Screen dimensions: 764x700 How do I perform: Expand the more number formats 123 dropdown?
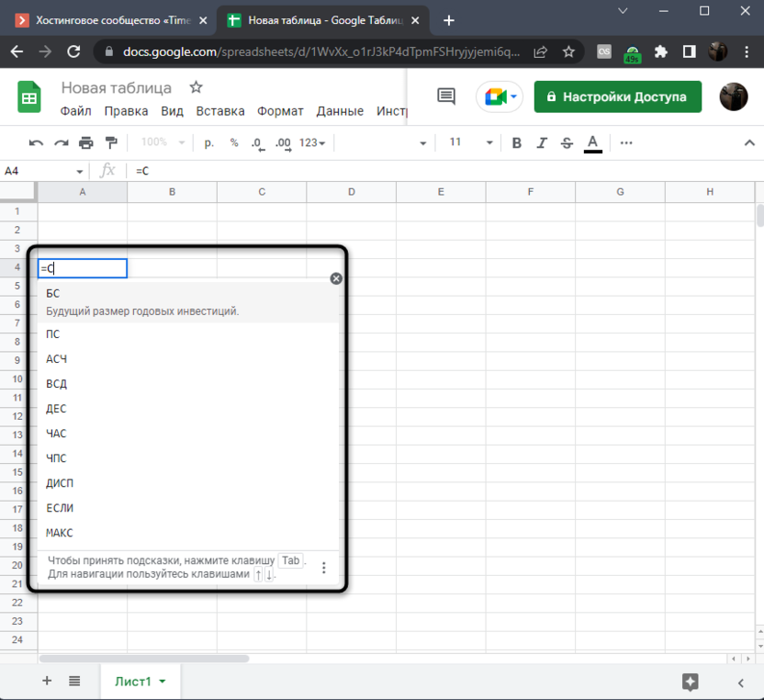pyautogui.click(x=313, y=143)
